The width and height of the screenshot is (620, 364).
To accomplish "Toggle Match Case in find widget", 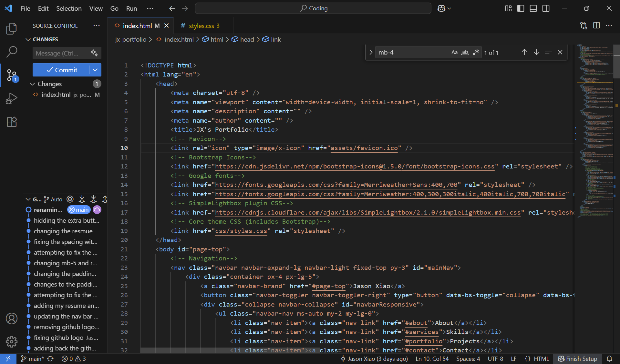I will pos(454,52).
